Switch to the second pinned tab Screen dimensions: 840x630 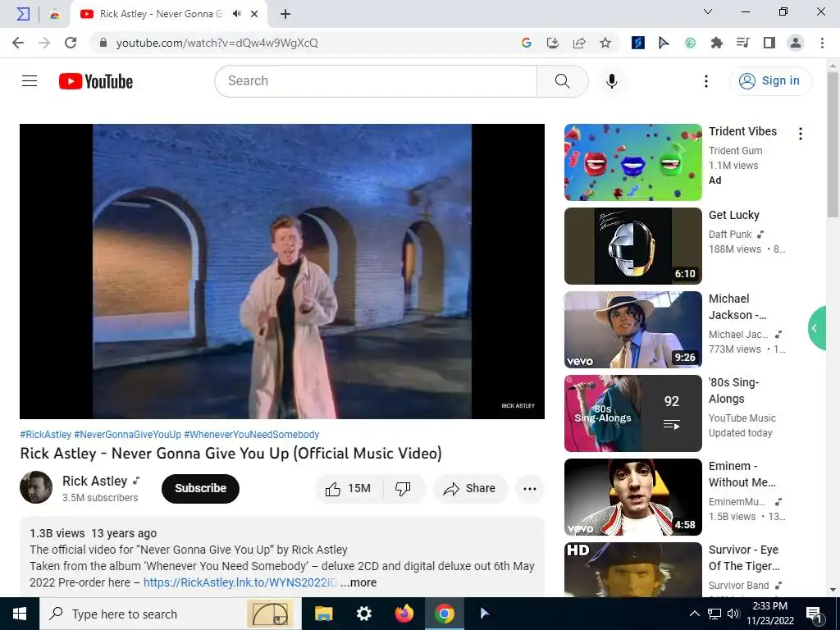[55, 14]
